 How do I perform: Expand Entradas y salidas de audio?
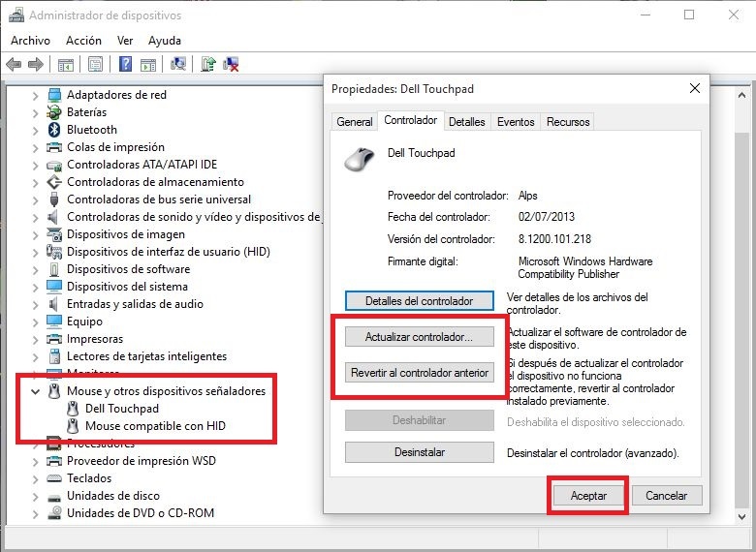[x=35, y=304]
